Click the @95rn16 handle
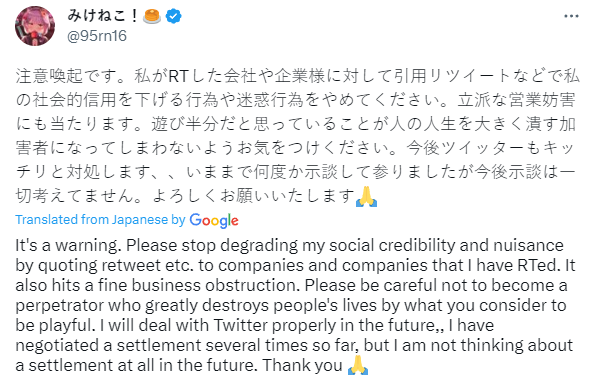Screen dimensions: 596x385 pos(97,36)
